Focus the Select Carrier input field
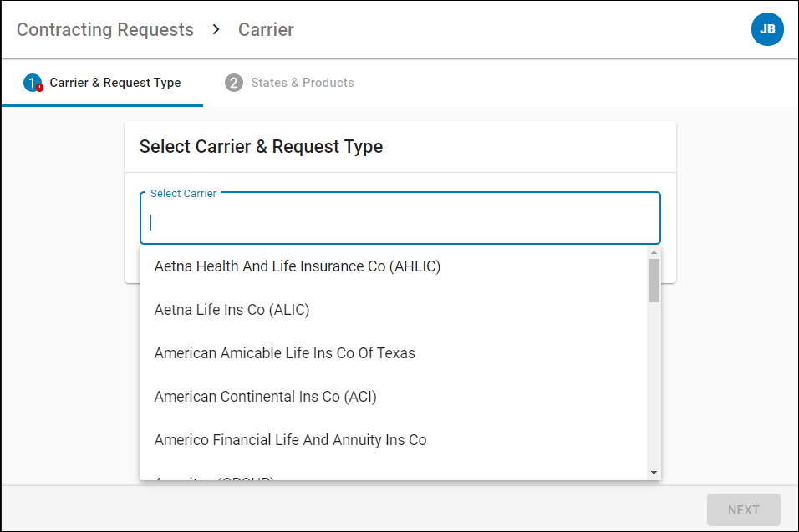The height and width of the screenshot is (532, 799). coord(400,219)
